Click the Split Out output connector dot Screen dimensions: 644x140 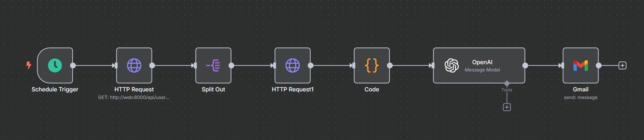tap(232, 66)
